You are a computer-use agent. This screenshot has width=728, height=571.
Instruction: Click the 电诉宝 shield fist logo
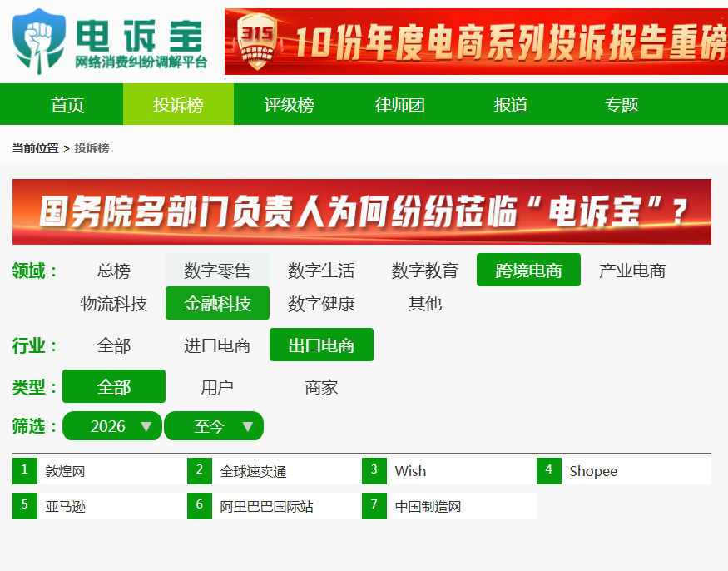(39, 42)
